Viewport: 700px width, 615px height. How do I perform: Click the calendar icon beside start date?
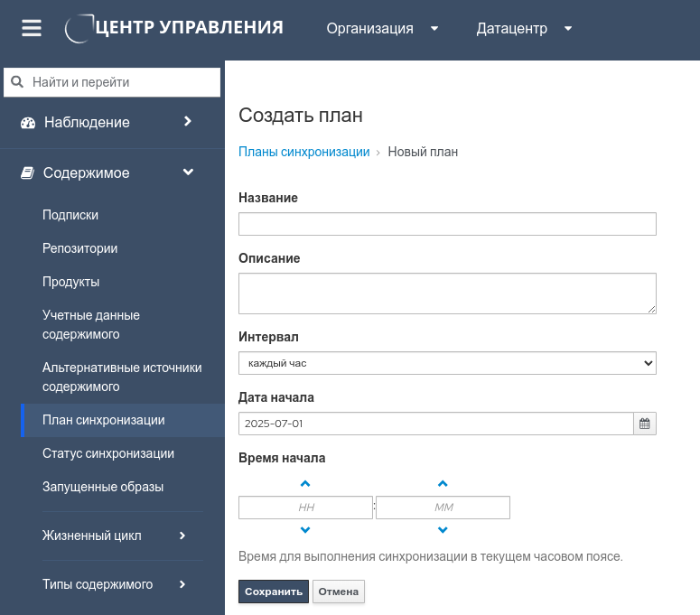click(x=645, y=424)
